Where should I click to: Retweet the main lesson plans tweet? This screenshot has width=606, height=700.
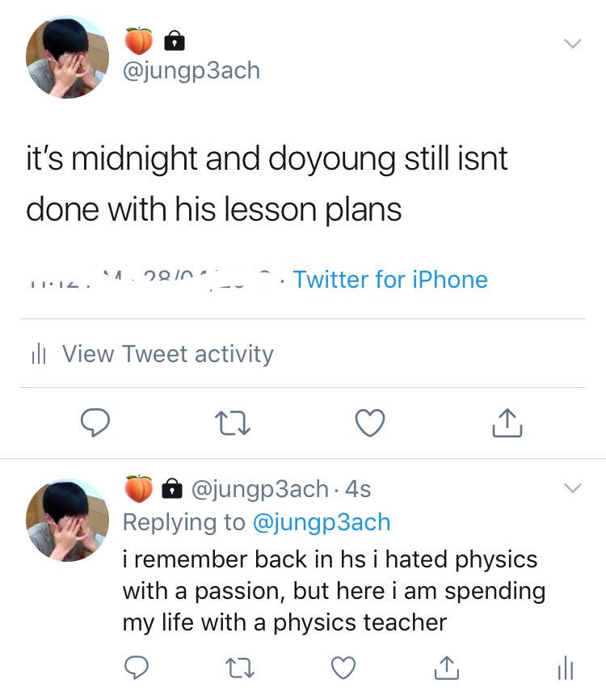point(233,423)
